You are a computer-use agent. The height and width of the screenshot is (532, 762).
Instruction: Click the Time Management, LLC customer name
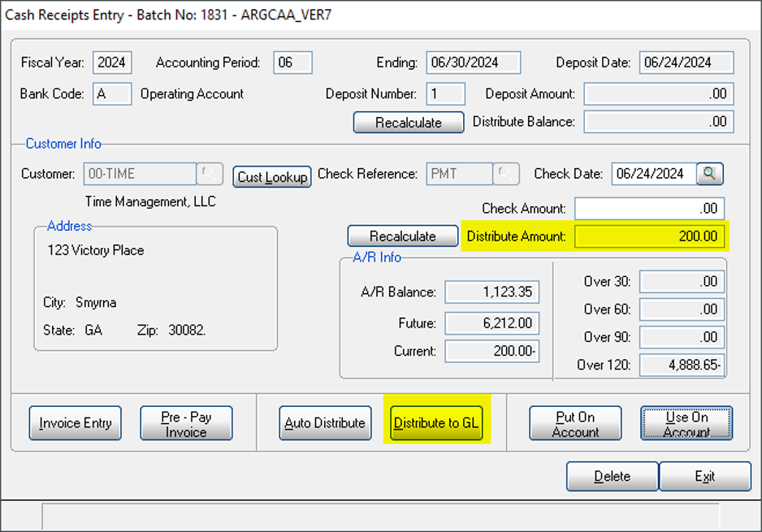coord(150,201)
